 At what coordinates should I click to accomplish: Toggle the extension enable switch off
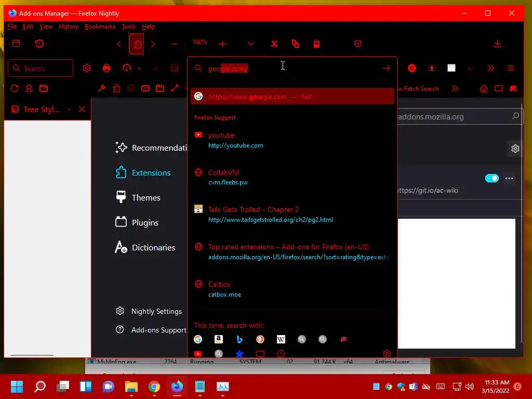[492, 178]
